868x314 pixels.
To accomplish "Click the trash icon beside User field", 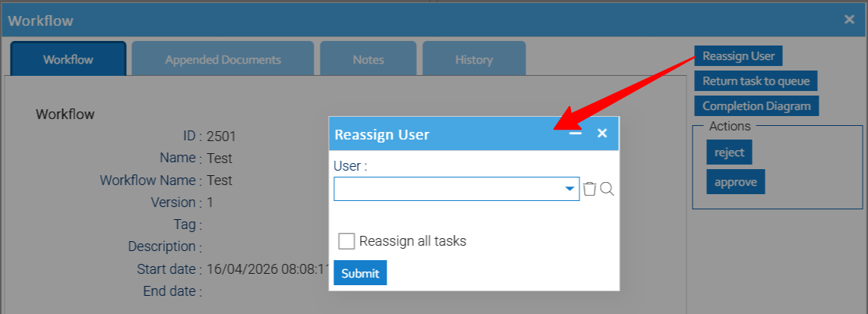I will click(590, 189).
